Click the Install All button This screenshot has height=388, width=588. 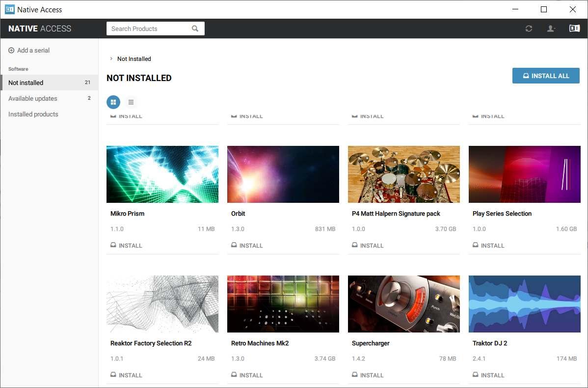pos(546,76)
